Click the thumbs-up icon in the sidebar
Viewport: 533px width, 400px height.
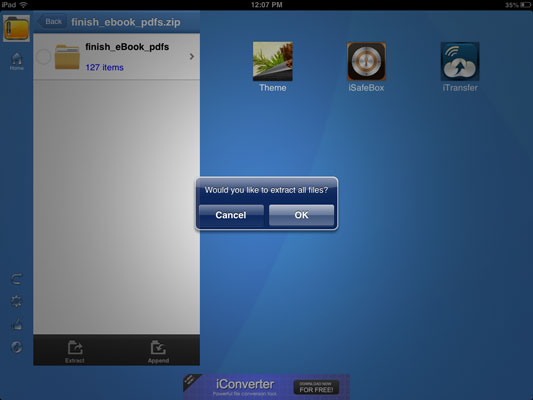point(16,325)
